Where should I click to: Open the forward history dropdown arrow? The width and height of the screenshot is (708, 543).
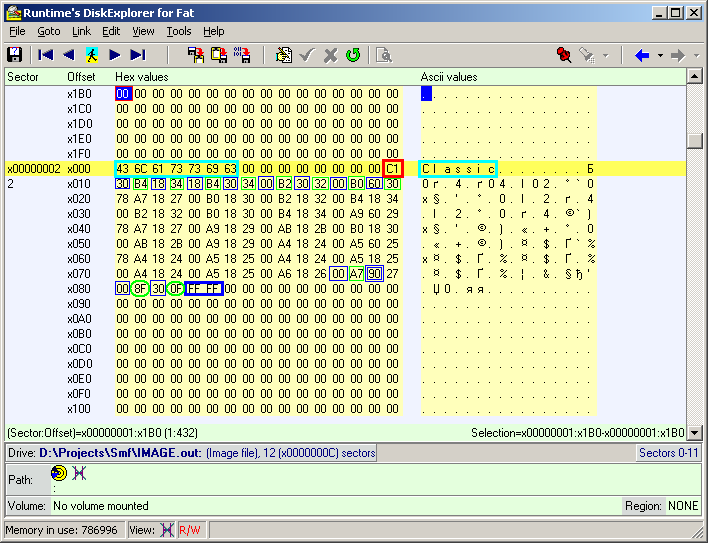pyautogui.click(x=696, y=56)
